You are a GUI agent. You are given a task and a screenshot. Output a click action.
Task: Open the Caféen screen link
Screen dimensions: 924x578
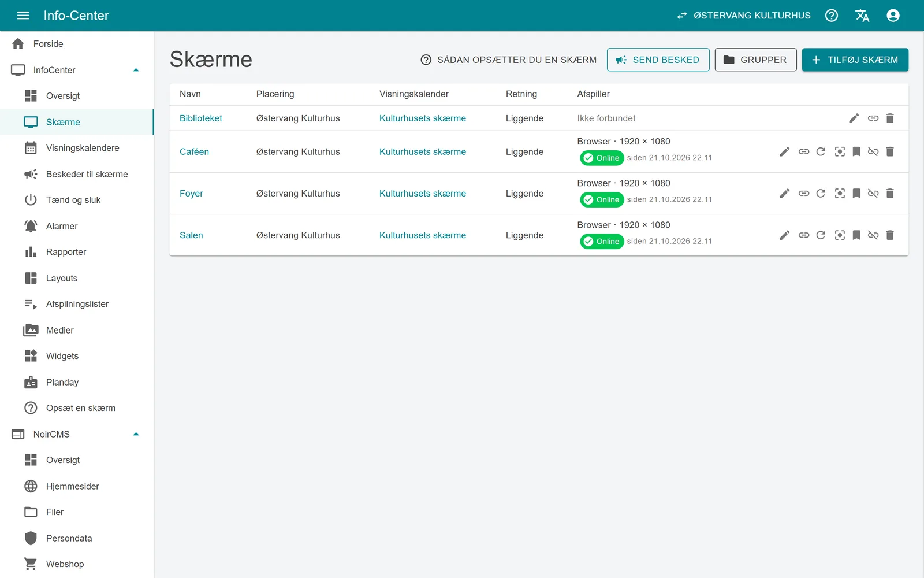[194, 152]
